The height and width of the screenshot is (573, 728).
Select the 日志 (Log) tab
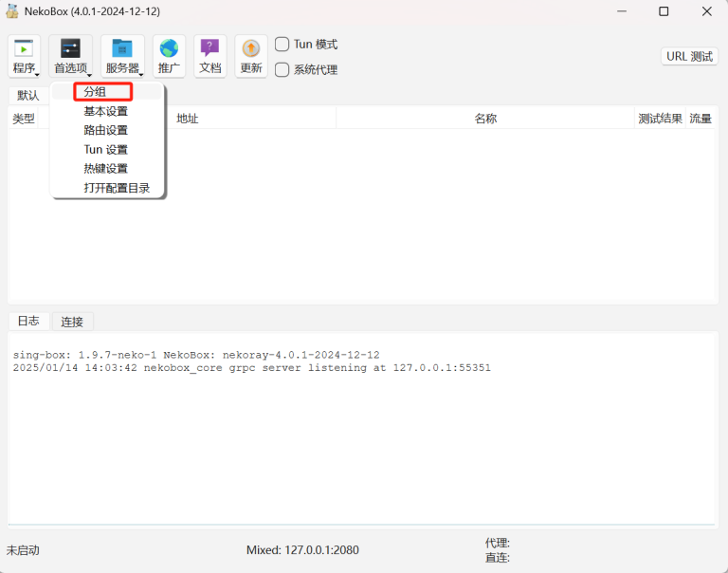tap(28, 322)
